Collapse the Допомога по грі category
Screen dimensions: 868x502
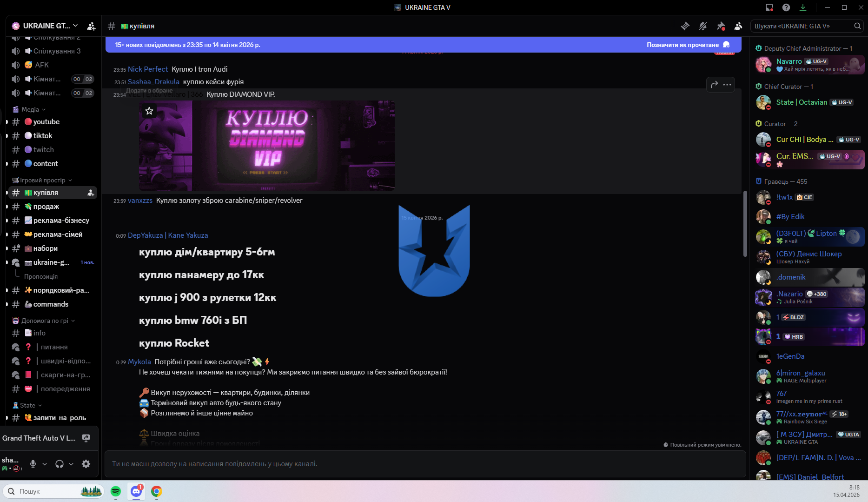pyautogui.click(x=43, y=321)
